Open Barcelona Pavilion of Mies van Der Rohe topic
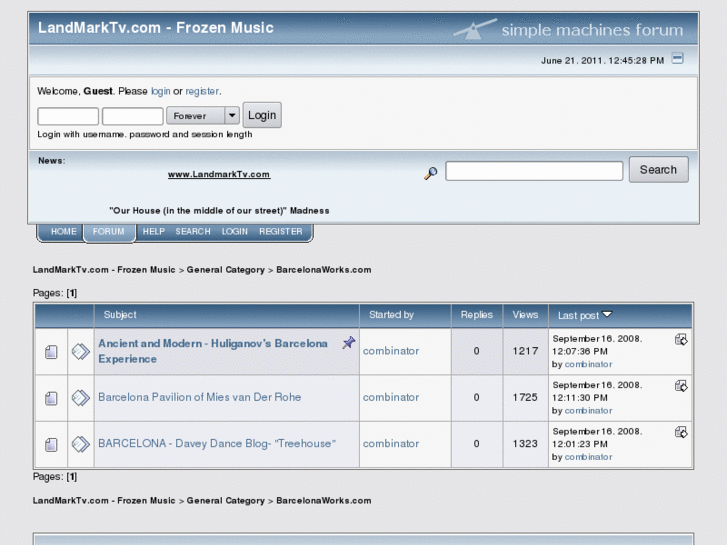 tap(199, 397)
